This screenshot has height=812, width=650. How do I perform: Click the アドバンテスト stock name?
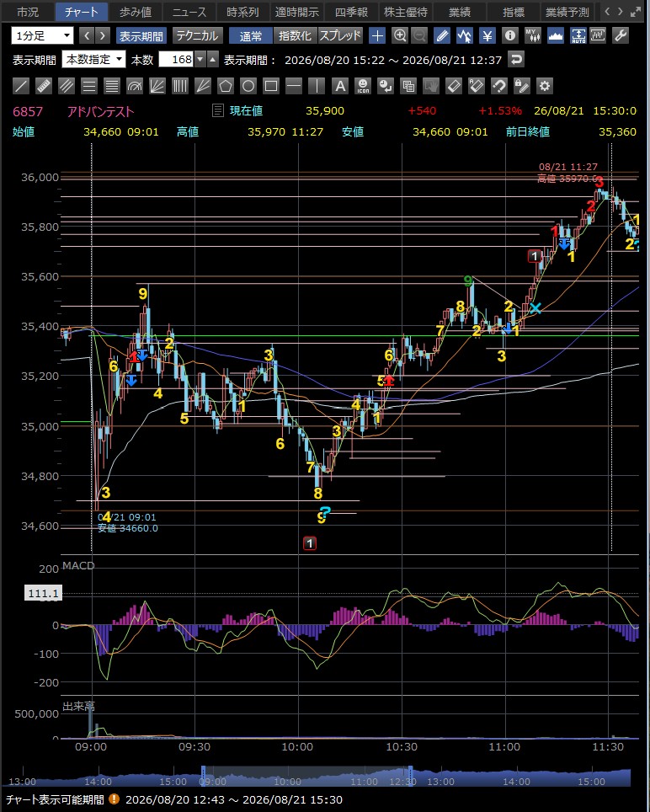[100, 111]
